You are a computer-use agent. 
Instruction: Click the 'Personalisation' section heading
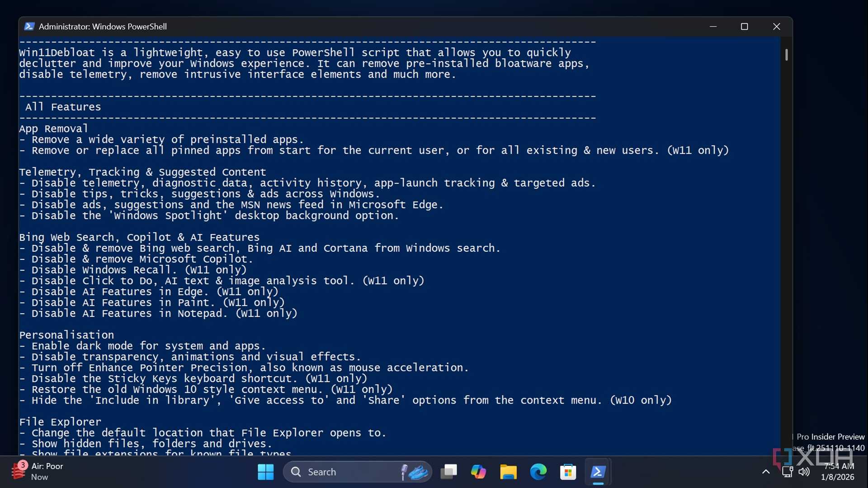click(x=66, y=335)
